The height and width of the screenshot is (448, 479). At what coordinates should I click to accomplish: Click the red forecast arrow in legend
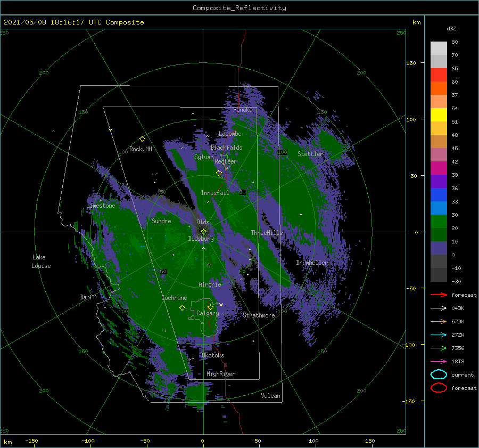[x=439, y=295]
